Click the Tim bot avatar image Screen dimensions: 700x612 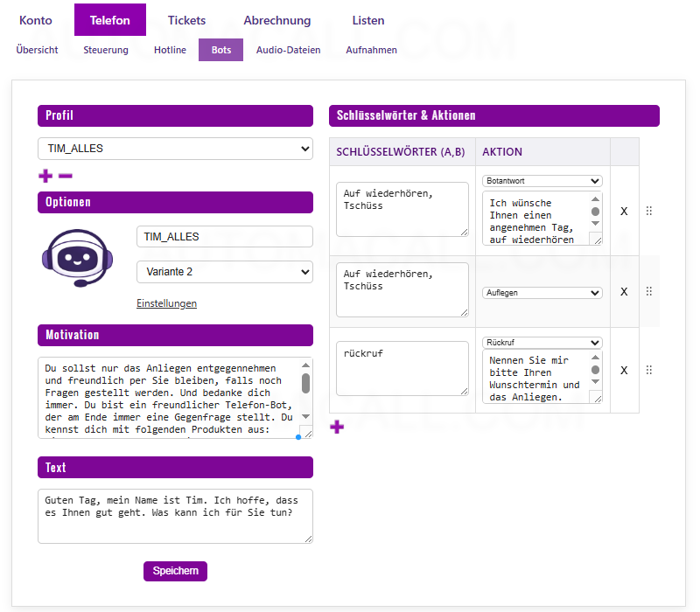tap(77, 259)
